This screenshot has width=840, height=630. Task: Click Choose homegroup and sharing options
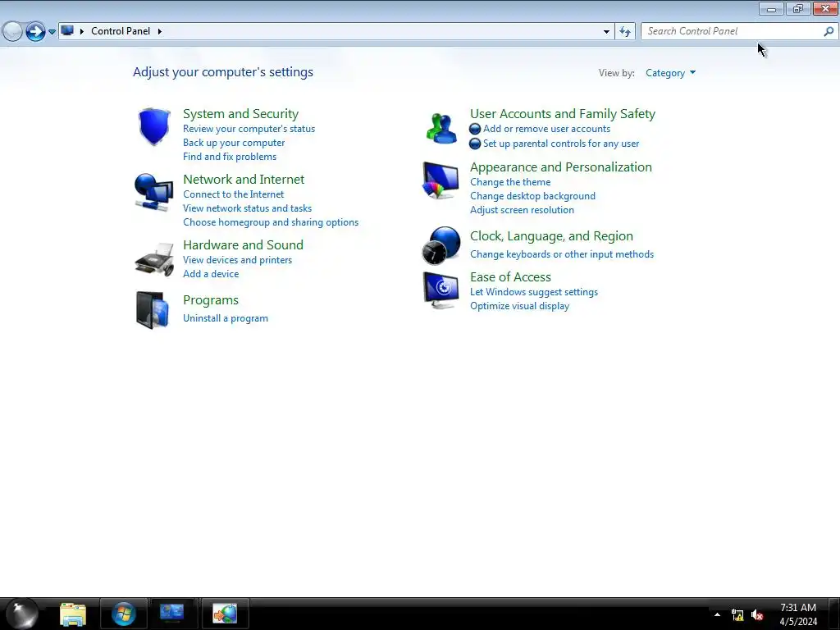(x=271, y=221)
